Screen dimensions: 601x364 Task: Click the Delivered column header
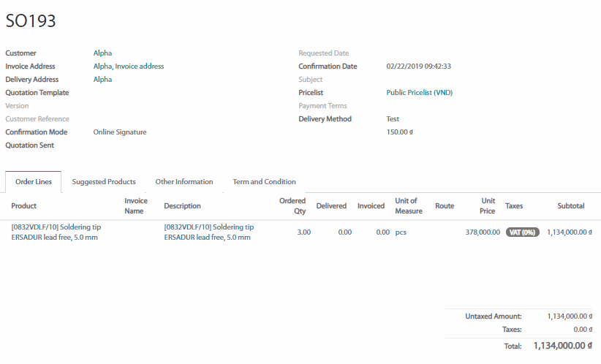click(x=331, y=206)
